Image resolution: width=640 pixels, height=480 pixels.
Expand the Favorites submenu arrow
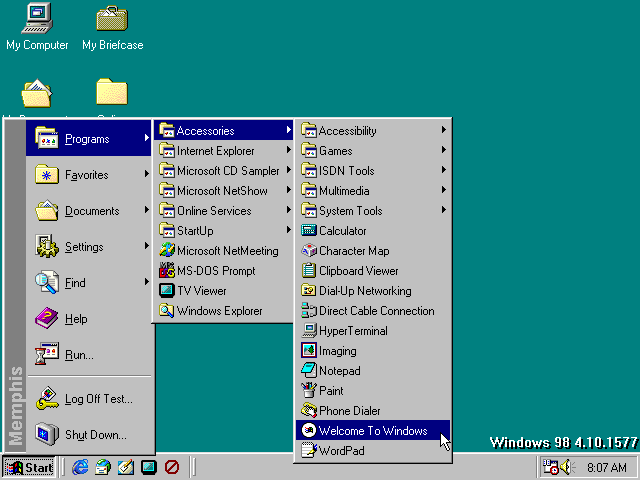[x=147, y=174]
